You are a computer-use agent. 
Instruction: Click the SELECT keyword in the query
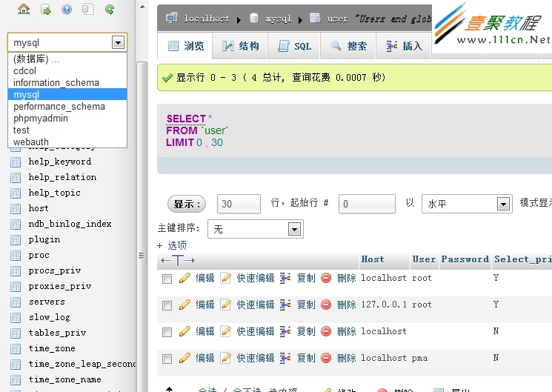[x=186, y=119]
